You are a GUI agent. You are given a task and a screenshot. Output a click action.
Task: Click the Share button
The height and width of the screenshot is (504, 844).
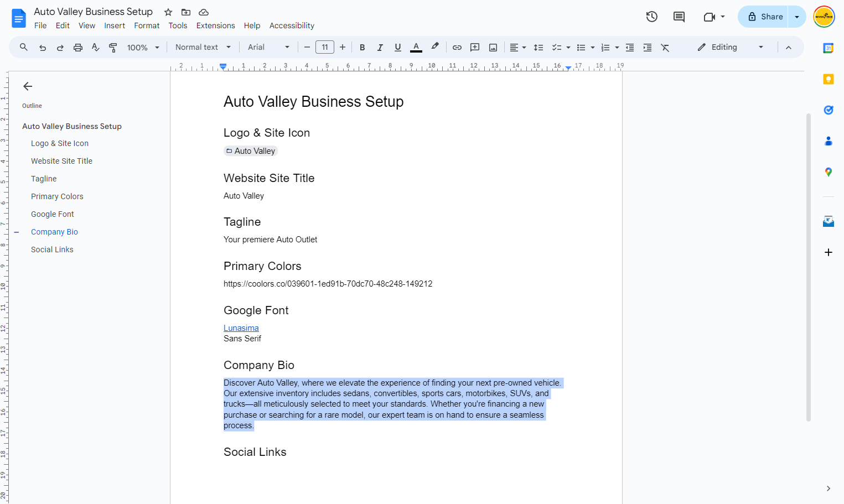click(x=764, y=17)
